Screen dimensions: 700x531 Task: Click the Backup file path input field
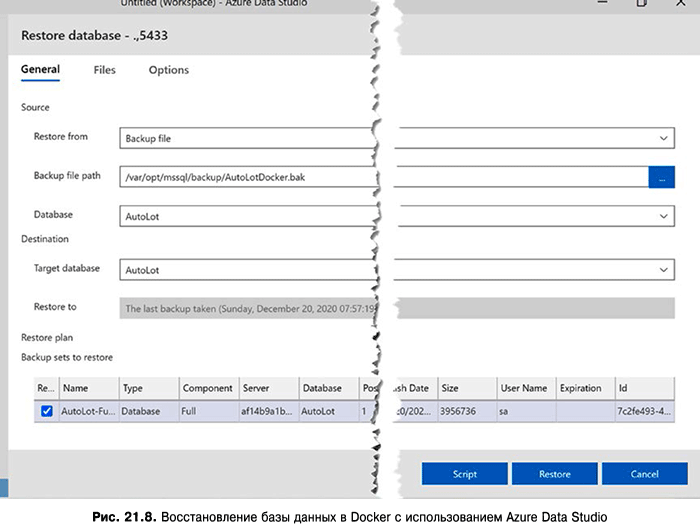click(x=384, y=177)
